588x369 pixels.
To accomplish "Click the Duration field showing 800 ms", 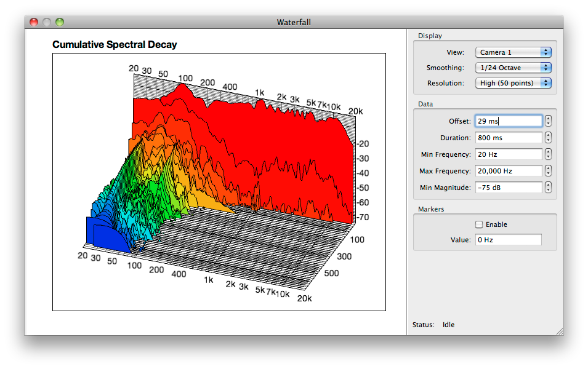I will tap(509, 138).
